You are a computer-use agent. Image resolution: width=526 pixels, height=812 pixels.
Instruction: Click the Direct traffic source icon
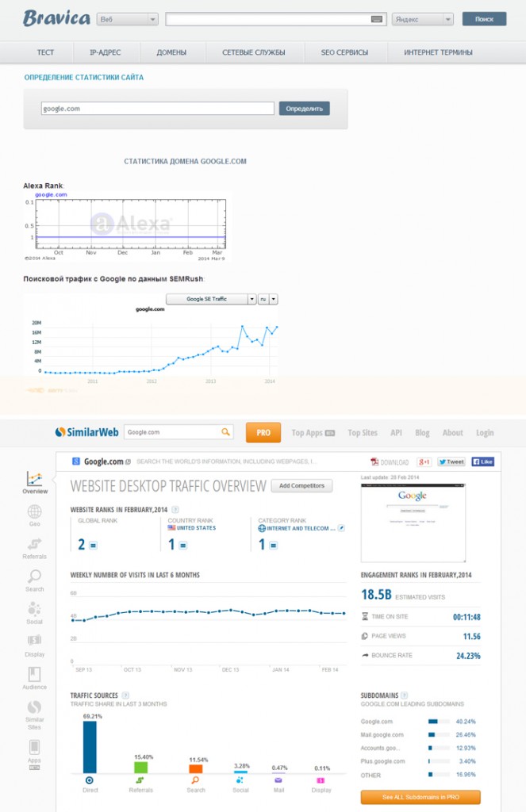click(90, 780)
